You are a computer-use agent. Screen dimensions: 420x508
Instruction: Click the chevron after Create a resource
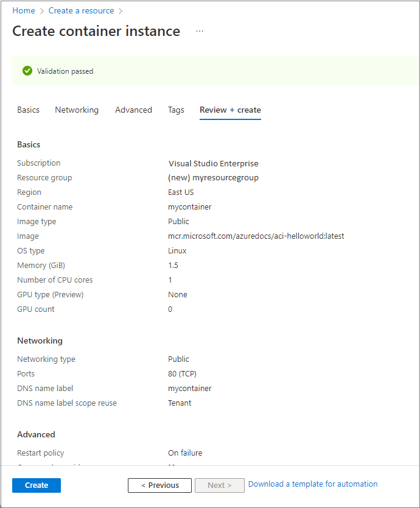point(120,10)
